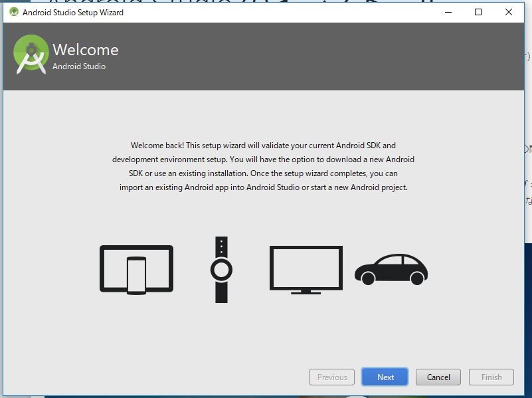Click the "Welcome back!" opening sentence
The width and height of the screenshot is (532, 398).
157,146
